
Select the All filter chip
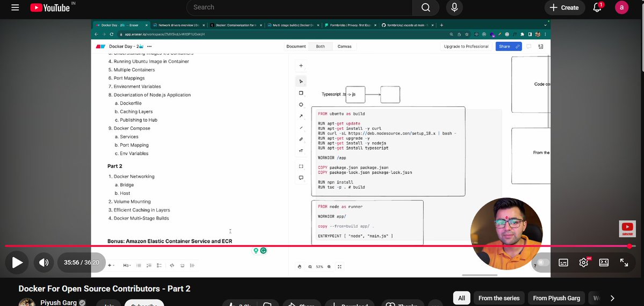pyautogui.click(x=461, y=298)
